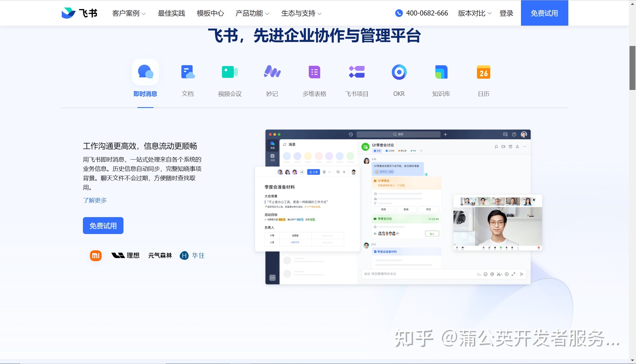
Task: Switch to the OKR tab label
Action: click(x=399, y=94)
